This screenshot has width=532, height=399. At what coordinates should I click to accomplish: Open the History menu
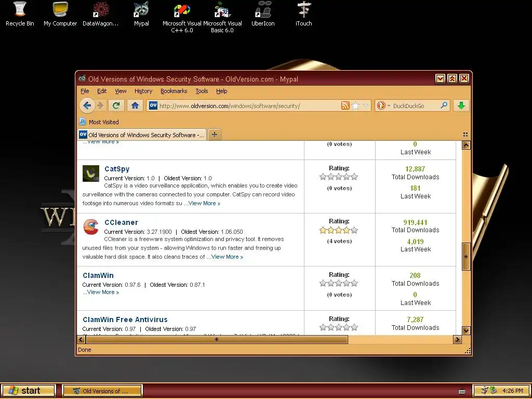(143, 91)
